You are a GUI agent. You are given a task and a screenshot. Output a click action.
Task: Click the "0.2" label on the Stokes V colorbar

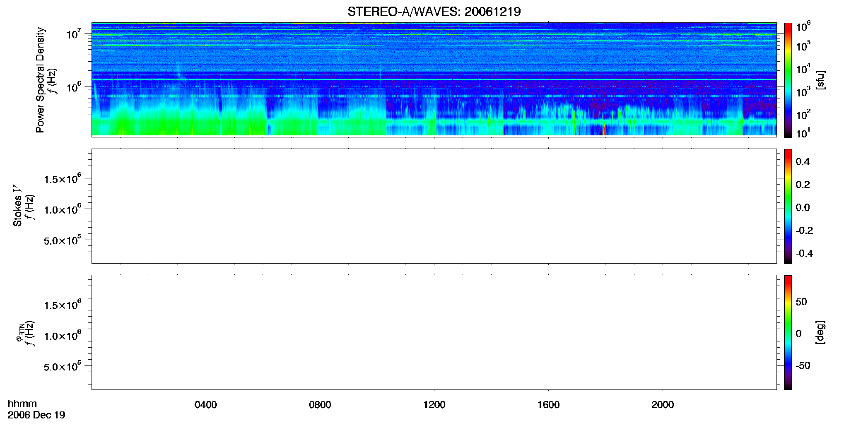click(x=803, y=184)
